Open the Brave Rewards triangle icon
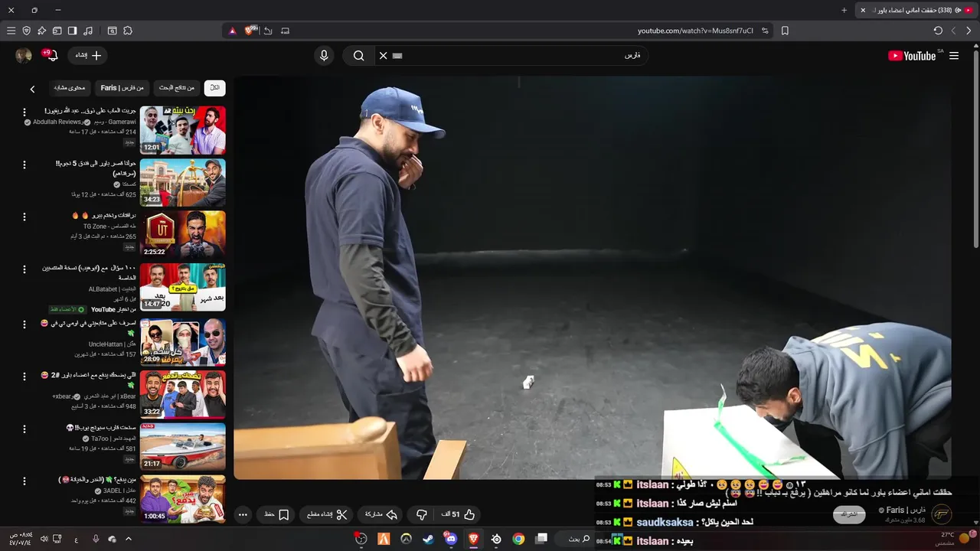Image resolution: width=980 pixels, height=551 pixels. [x=233, y=31]
